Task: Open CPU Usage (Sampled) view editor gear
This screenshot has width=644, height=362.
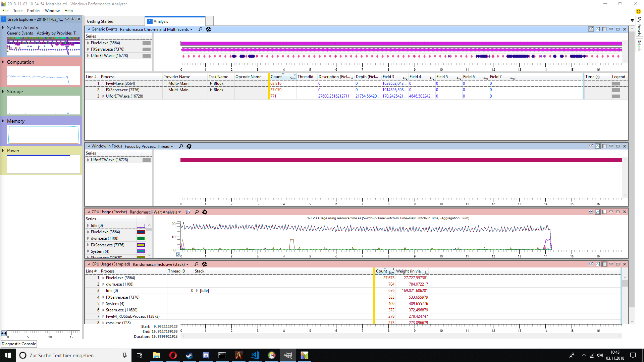Action: 204,264
